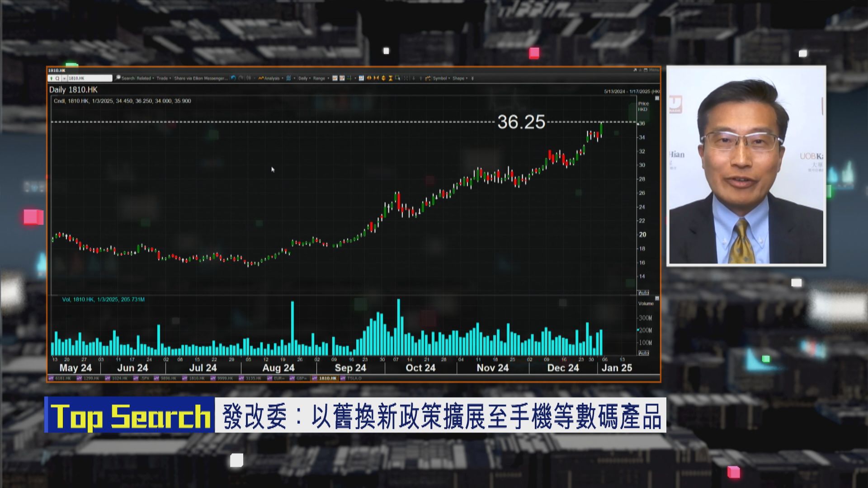Open the Trade dropdown menu
Image resolution: width=868 pixels, height=488 pixels.
pyautogui.click(x=164, y=78)
